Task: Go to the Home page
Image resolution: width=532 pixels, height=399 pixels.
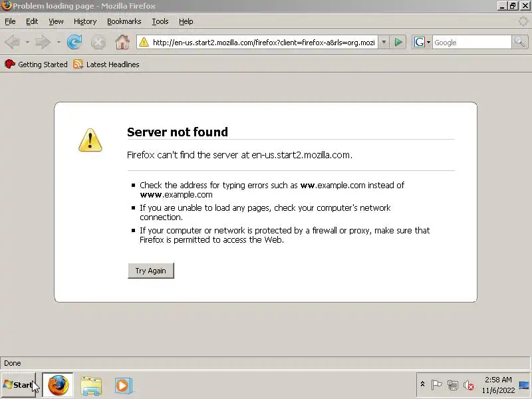Action: tap(122, 43)
